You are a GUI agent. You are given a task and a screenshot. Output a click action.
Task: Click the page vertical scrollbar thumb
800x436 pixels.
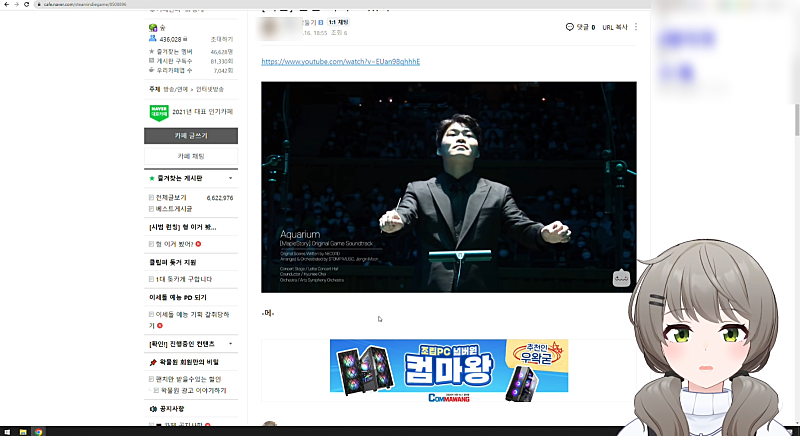pos(797,120)
